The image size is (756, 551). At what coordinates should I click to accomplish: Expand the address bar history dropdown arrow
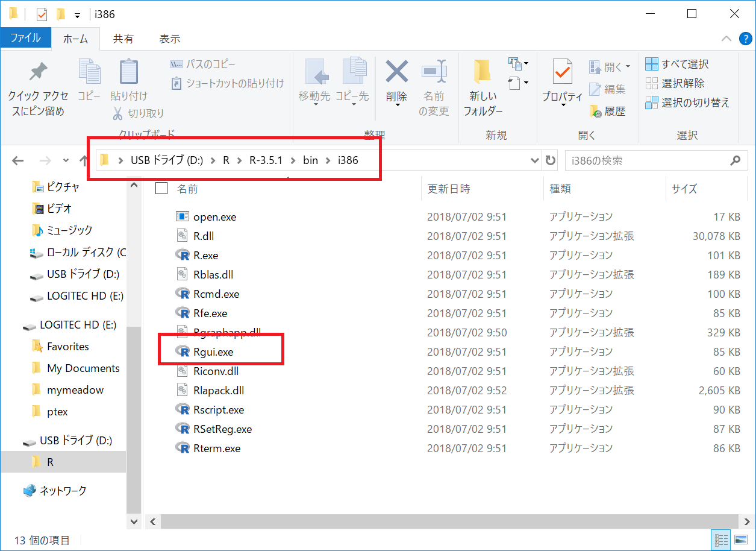534,160
